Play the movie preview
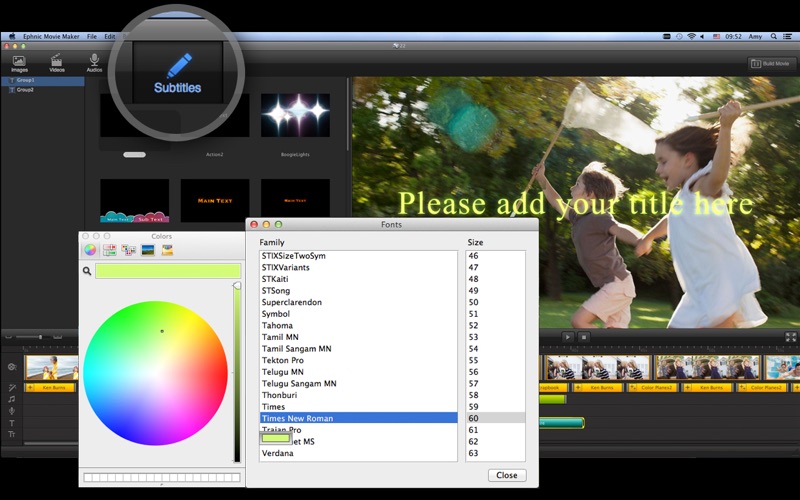The width and height of the screenshot is (800, 500). point(567,337)
